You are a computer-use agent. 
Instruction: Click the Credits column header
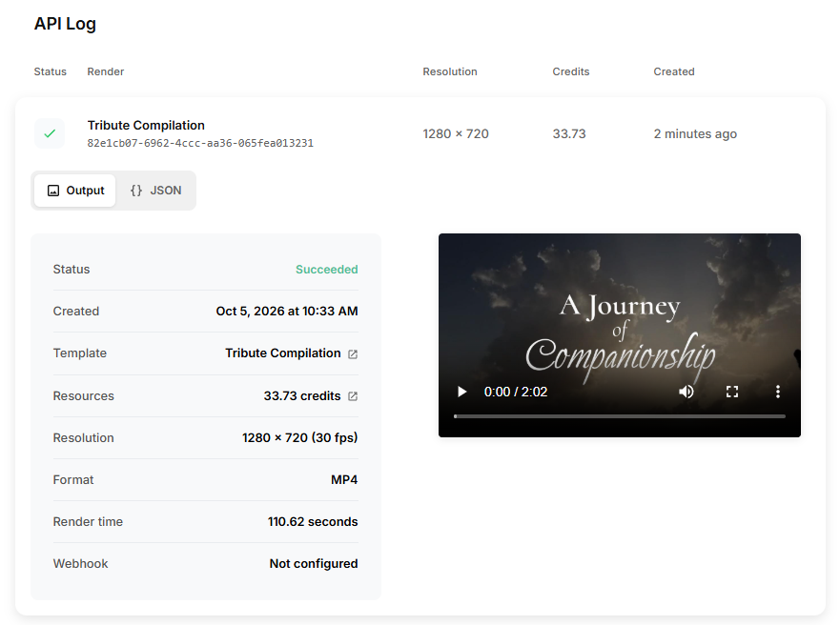point(571,71)
